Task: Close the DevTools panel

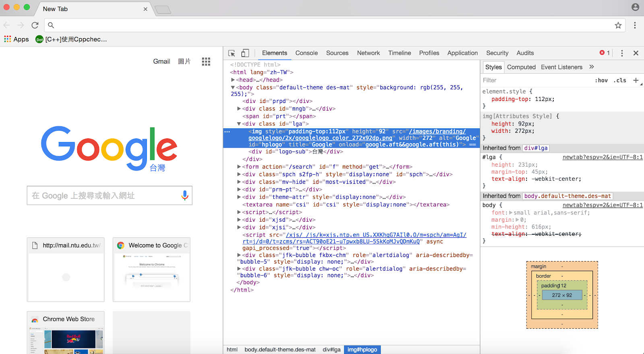Action: (636, 53)
